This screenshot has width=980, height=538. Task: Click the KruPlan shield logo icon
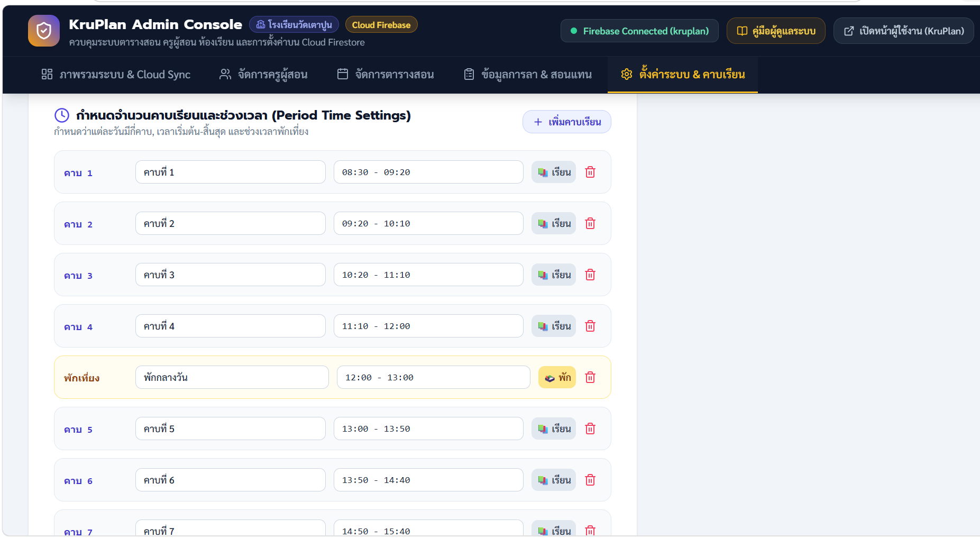click(x=44, y=31)
